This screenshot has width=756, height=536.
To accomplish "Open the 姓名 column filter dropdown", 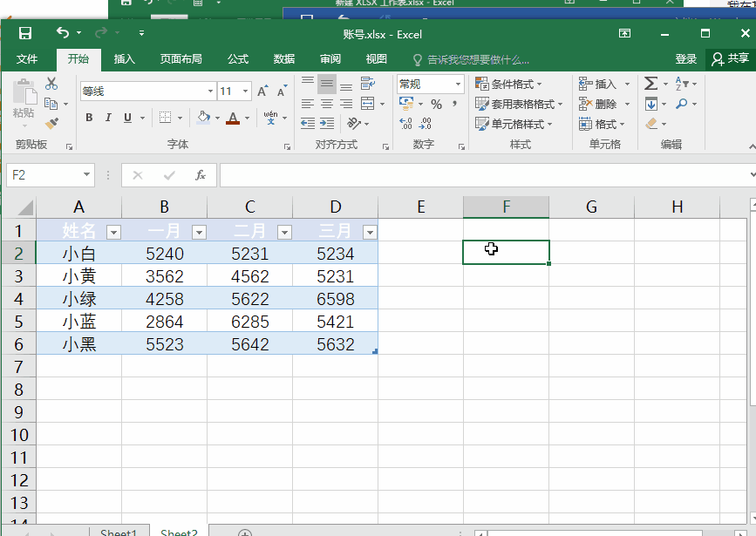I will tap(112, 232).
